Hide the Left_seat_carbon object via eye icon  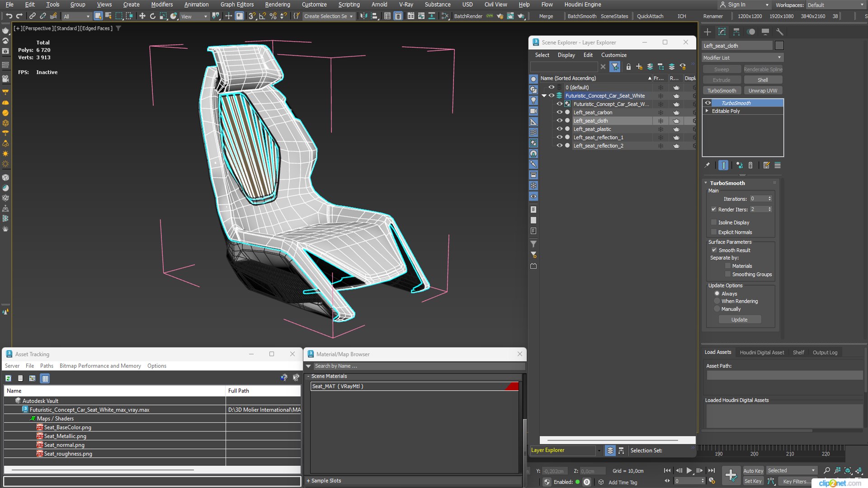tap(560, 113)
